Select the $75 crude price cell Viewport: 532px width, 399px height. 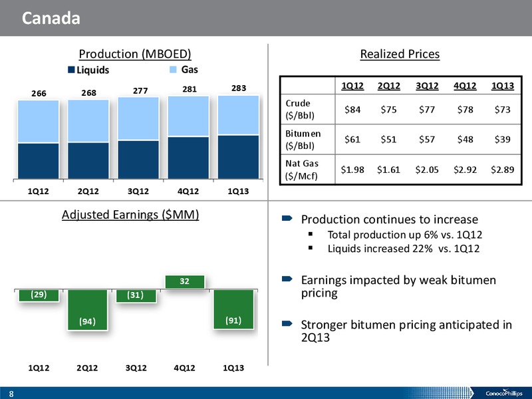pos(389,110)
